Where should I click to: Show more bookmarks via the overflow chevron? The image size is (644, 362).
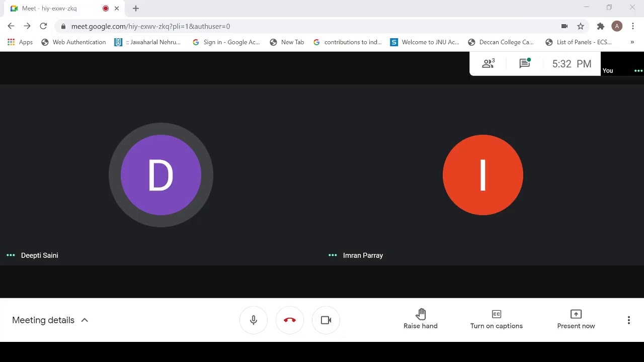pyautogui.click(x=632, y=42)
